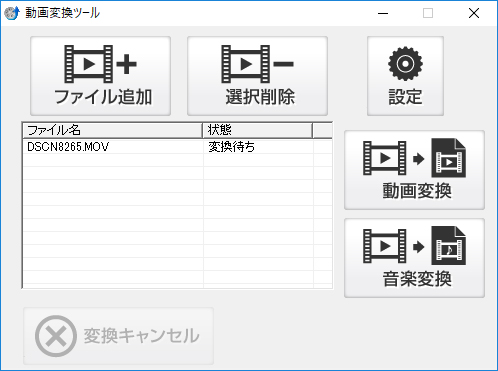Click the 選択削除 remove selected button

point(257,76)
